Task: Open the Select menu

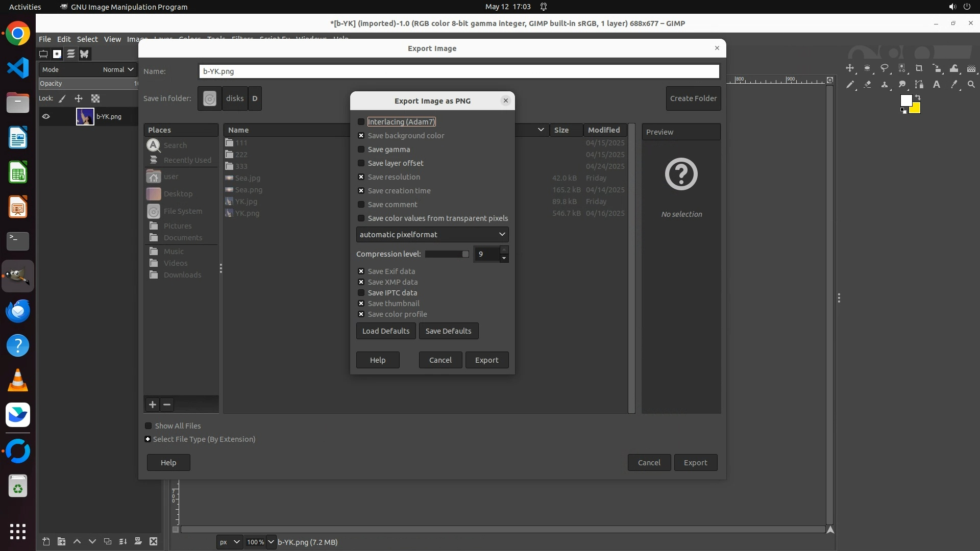Action: point(87,39)
